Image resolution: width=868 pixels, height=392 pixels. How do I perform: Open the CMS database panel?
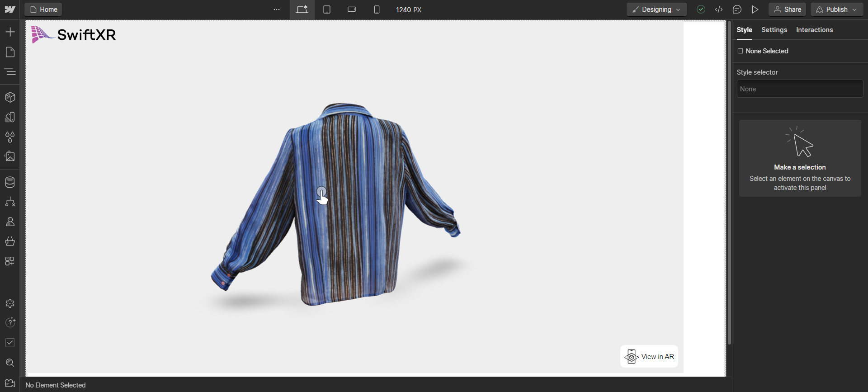(10, 182)
